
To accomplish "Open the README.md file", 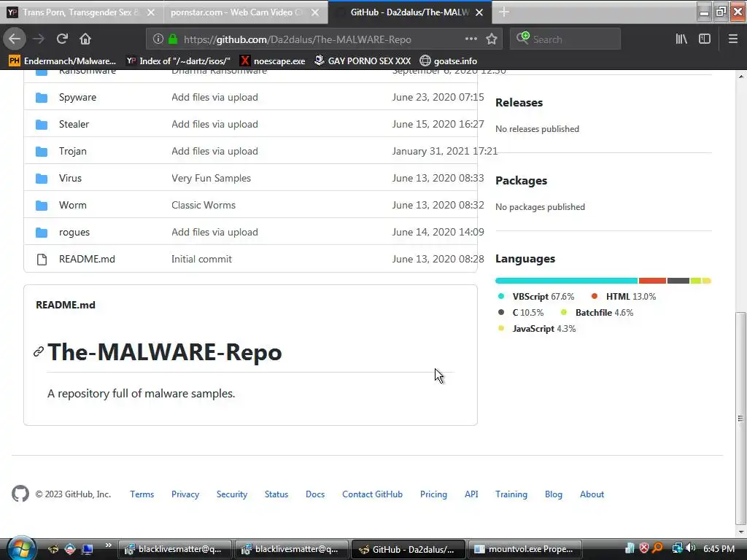I will pyautogui.click(x=87, y=259).
